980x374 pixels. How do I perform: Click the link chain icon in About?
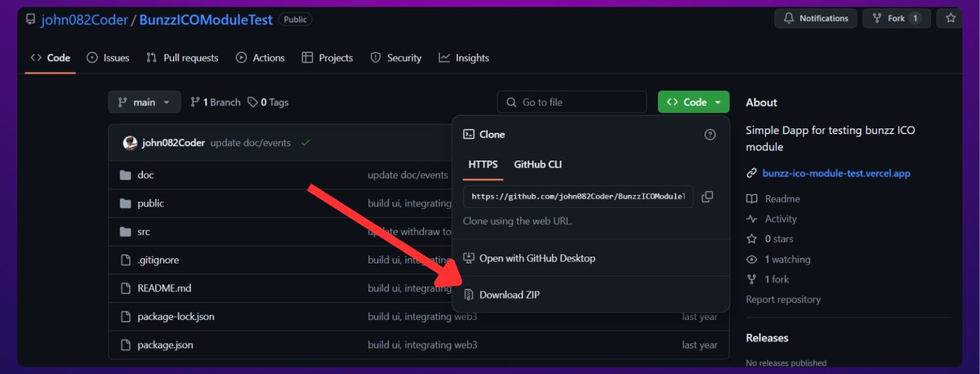tap(751, 173)
